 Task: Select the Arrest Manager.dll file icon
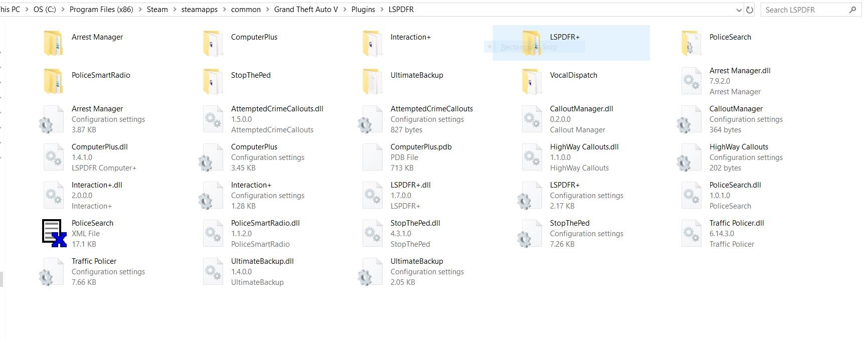(x=691, y=81)
